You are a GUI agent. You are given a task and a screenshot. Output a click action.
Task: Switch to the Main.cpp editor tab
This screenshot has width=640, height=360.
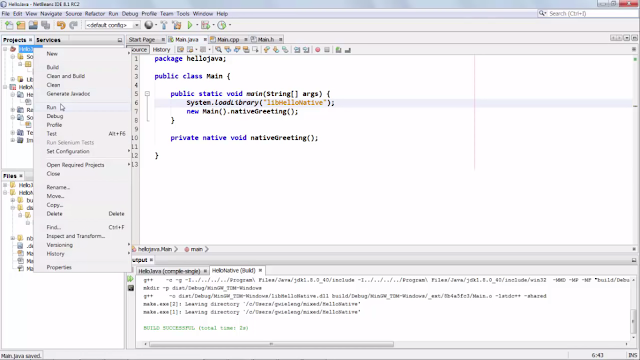coord(228,40)
